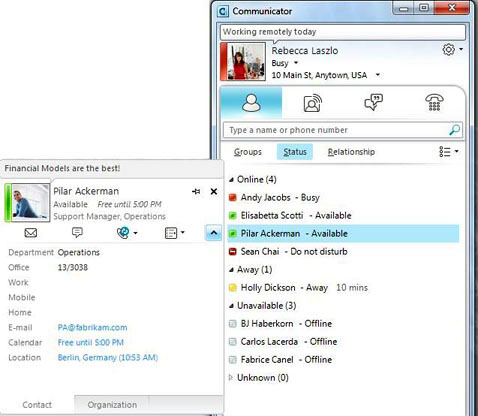Click Andy Jacobs' red busy presence icon
The width and height of the screenshot is (478, 416).
point(233,198)
